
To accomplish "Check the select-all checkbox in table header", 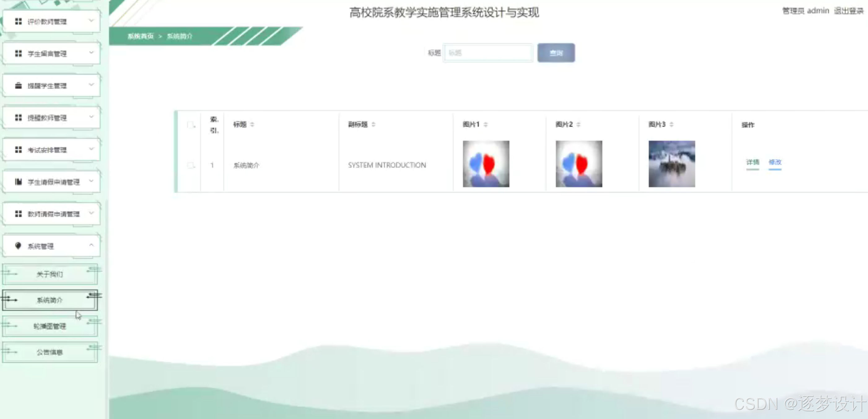I will [x=191, y=125].
